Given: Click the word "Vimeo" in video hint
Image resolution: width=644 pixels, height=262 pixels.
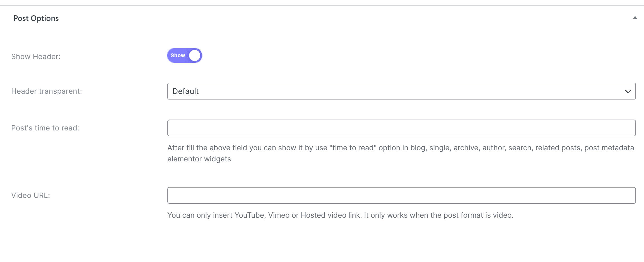Looking at the screenshot, I should coord(279,215).
